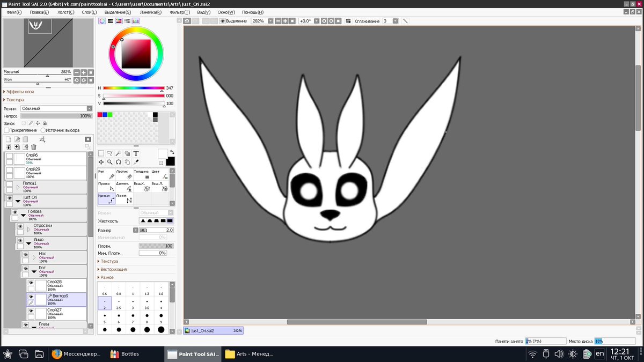Select the Text tool
Viewport: 644px width, 362px height.
[136, 153]
